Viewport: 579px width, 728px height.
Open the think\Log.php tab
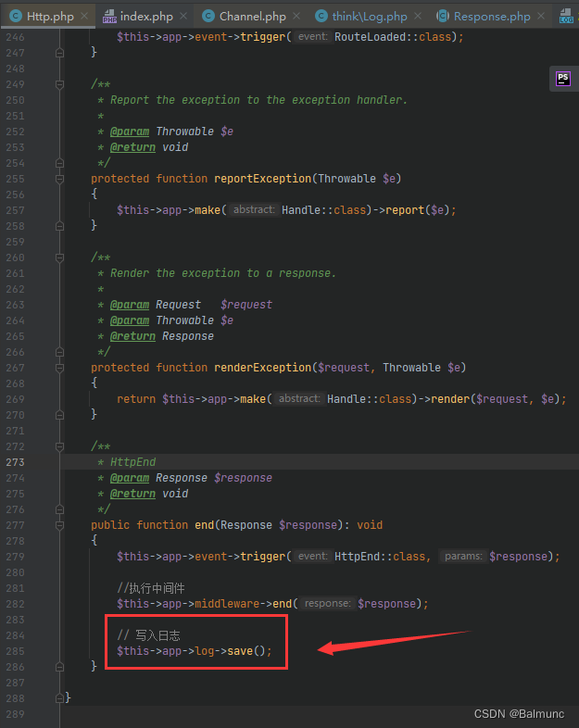[x=368, y=17]
